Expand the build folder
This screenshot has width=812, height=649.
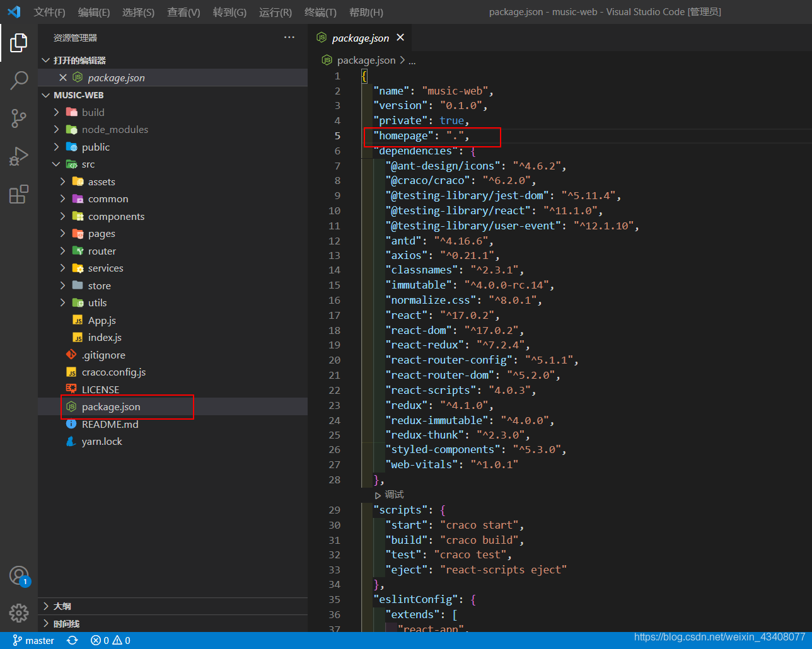173,112
